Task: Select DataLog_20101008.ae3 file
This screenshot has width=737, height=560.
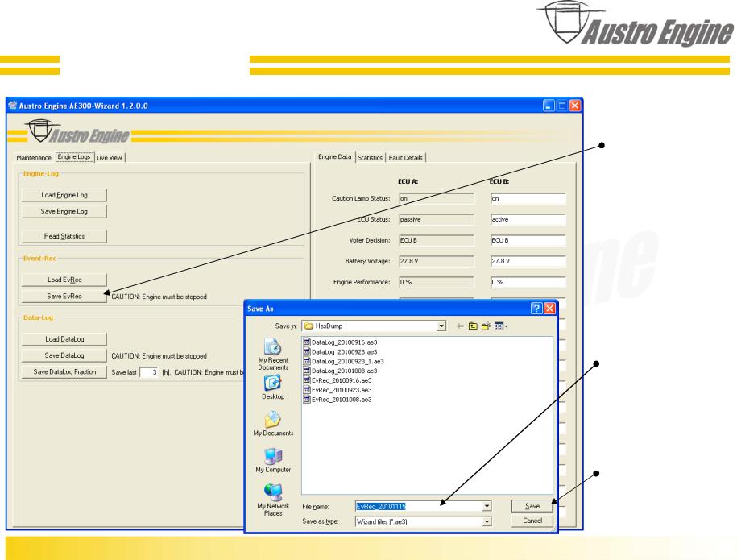Action: click(340, 371)
